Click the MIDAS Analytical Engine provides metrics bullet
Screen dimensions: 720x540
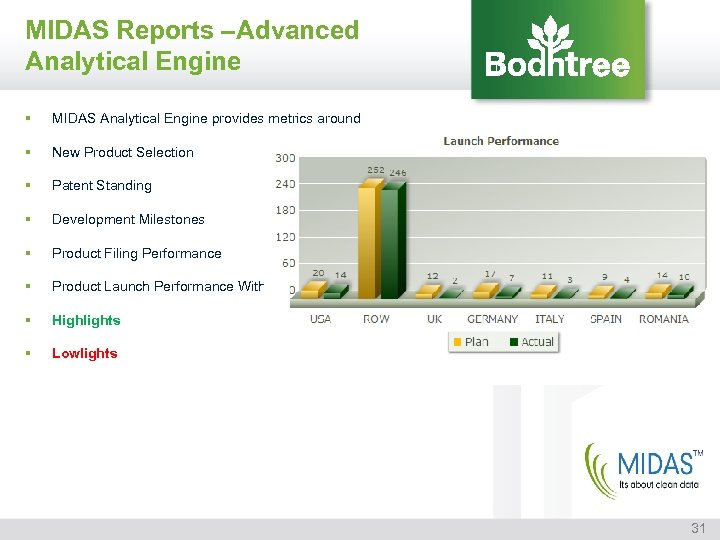coord(206,118)
